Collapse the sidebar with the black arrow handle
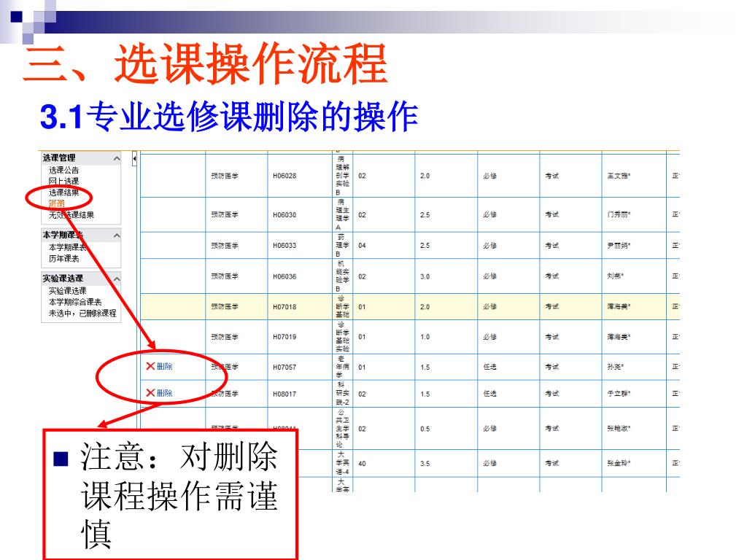Viewport: 747px width, 560px height. [x=134, y=158]
